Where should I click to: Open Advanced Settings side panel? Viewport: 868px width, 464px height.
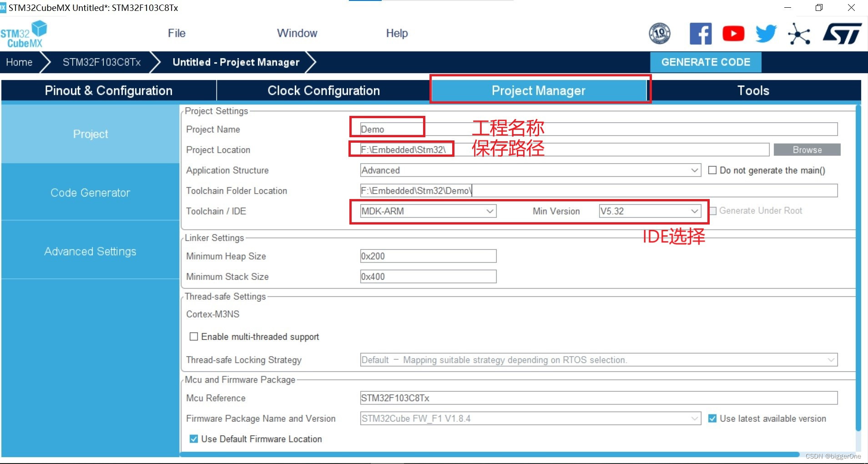pos(91,251)
